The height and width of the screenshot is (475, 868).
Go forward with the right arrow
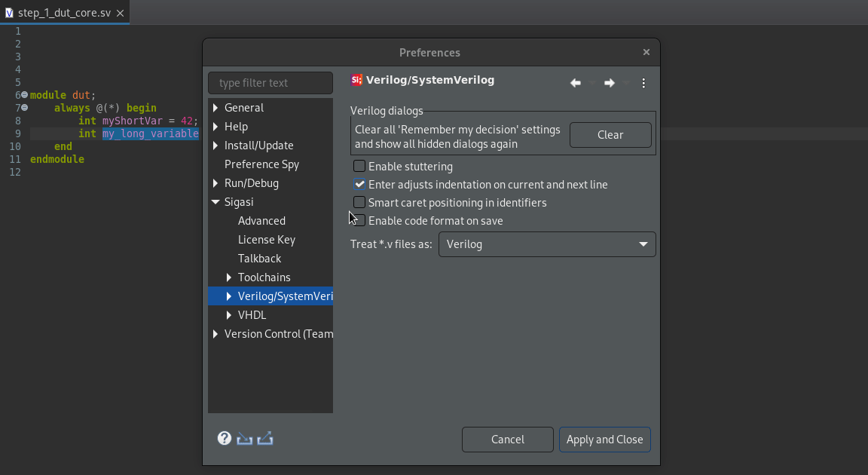[x=610, y=83]
